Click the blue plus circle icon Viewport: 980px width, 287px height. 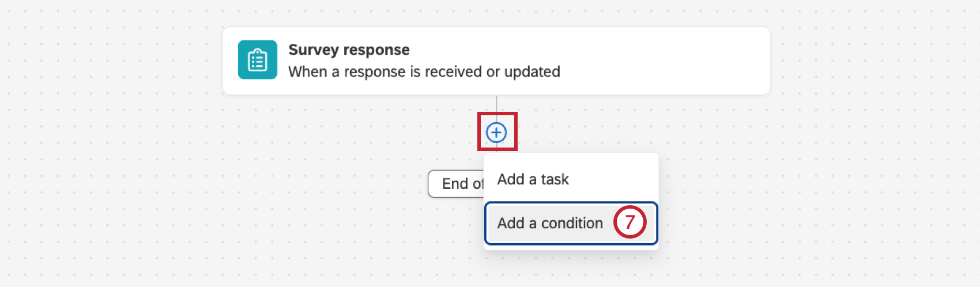click(496, 133)
